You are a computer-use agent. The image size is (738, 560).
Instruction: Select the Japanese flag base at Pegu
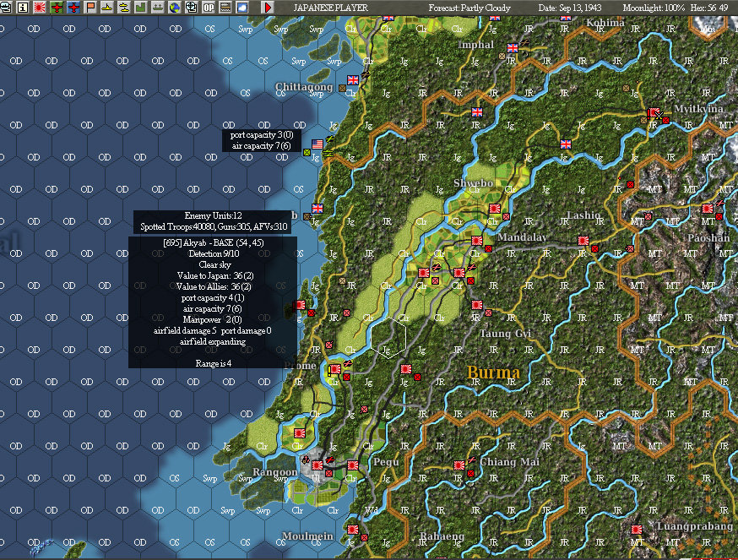click(x=353, y=465)
